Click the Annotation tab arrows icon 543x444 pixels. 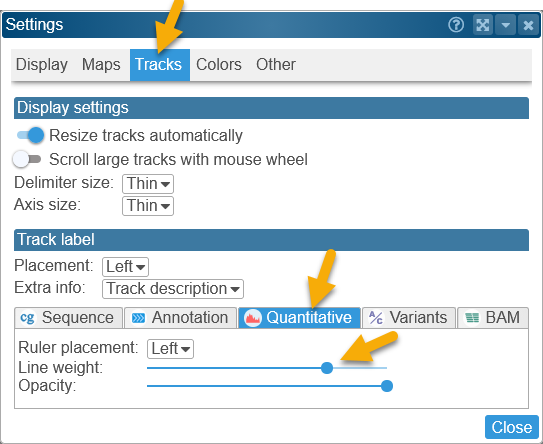click(x=139, y=318)
